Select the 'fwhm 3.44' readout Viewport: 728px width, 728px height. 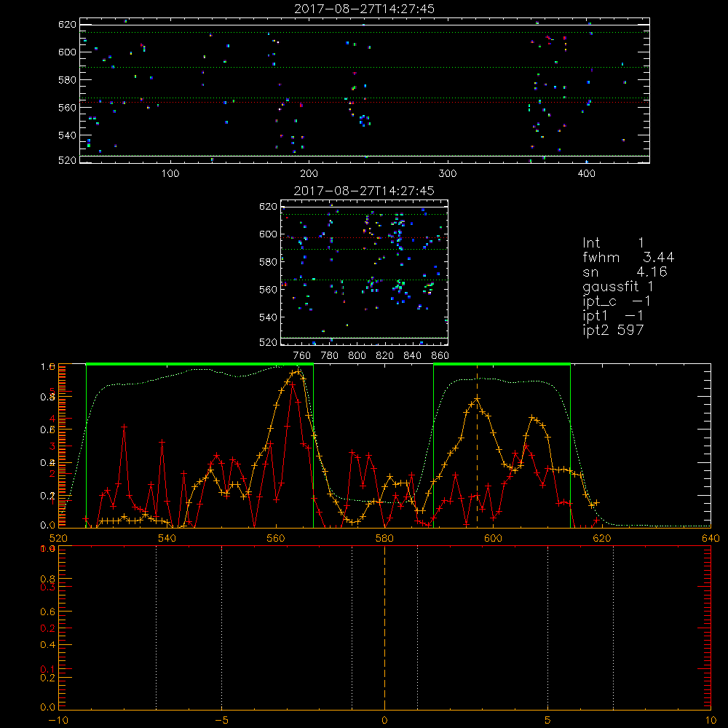coord(628,257)
